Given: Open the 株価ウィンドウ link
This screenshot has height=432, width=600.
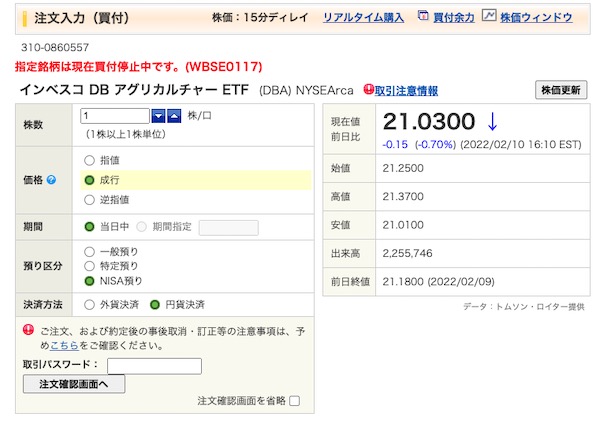Looking at the screenshot, I should (536, 17).
